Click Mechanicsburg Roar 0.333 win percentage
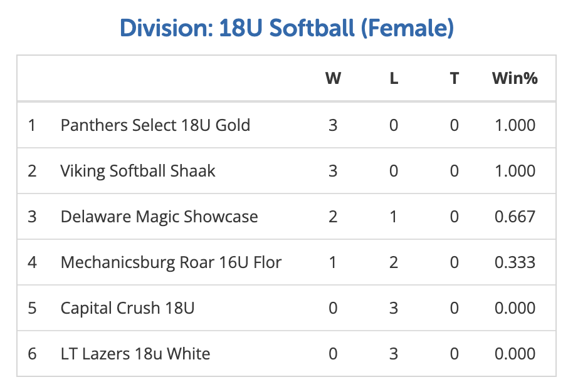Image resolution: width=568 pixels, height=392 pixels. pyautogui.click(x=515, y=262)
